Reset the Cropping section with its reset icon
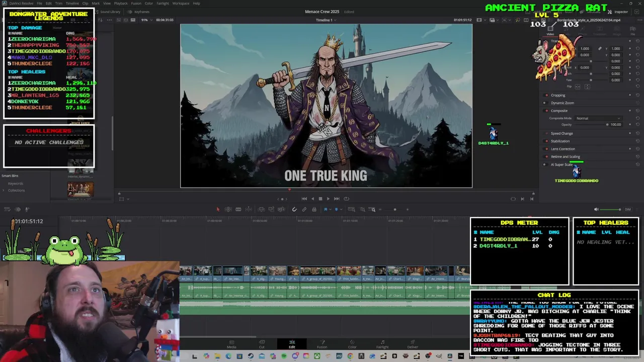 [x=637, y=95]
